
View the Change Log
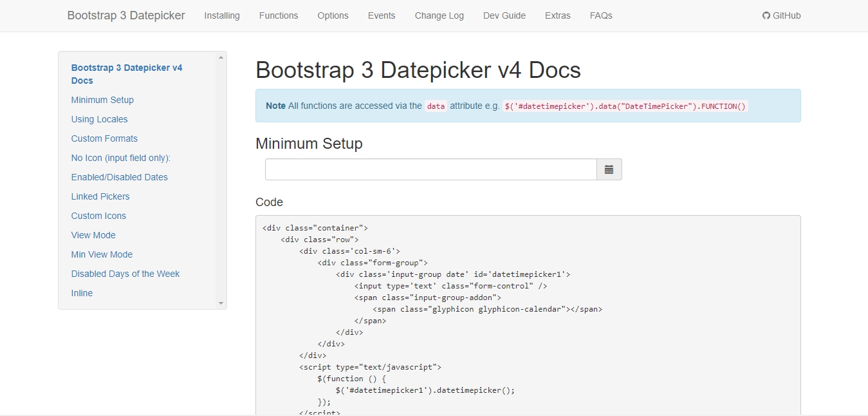coord(439,15)
